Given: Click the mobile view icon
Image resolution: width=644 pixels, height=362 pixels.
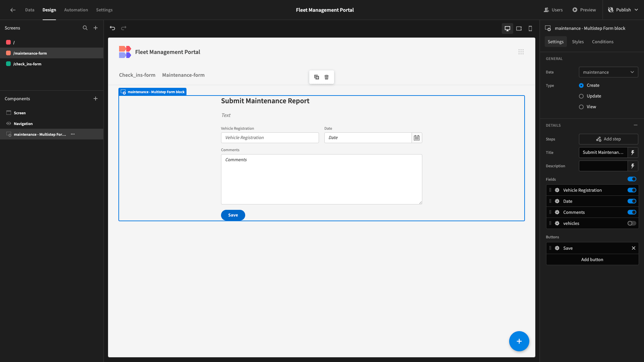Looking at the screenshot, I should tap(530, 28).
